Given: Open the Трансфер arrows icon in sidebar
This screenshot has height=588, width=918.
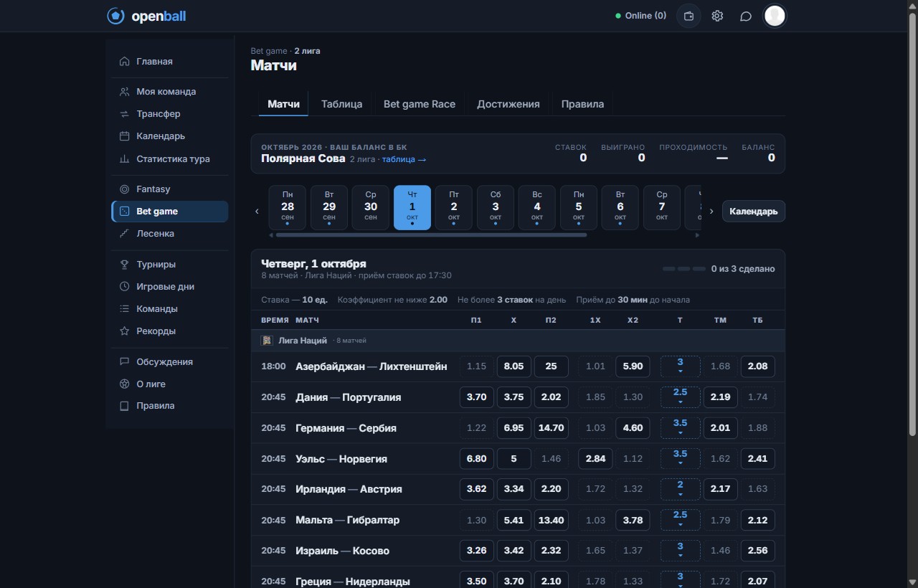Looking at the screenshot, I should click(124, 114).
